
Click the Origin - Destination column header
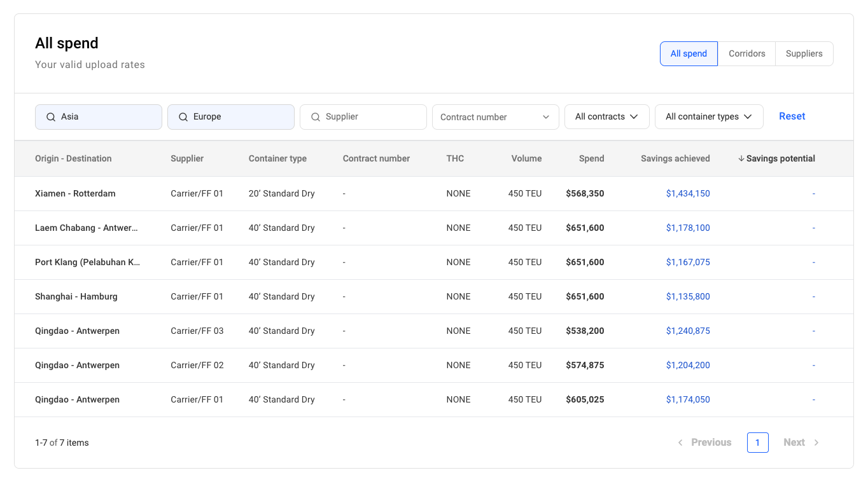coord(73,158)
